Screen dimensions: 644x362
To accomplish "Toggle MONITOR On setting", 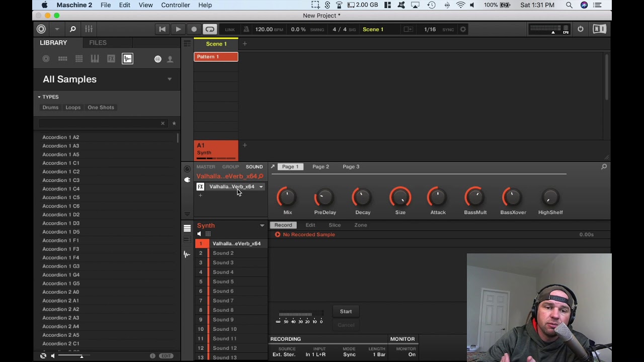I will coord(412,354).
